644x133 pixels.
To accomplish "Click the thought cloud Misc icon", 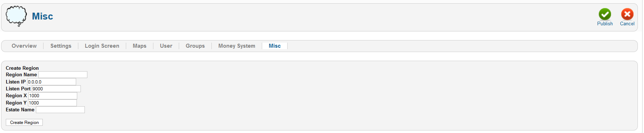I will click(16, 16).
